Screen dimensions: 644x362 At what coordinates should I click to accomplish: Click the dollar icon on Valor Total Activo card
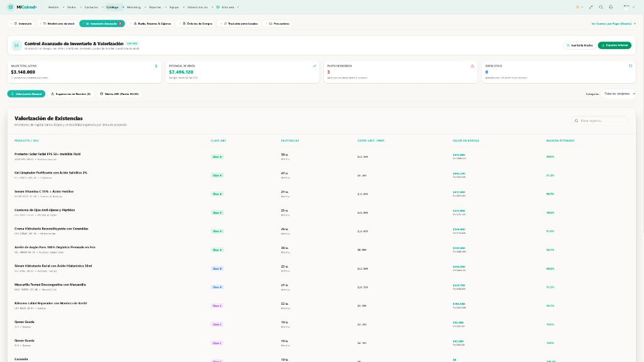[156, 66]
